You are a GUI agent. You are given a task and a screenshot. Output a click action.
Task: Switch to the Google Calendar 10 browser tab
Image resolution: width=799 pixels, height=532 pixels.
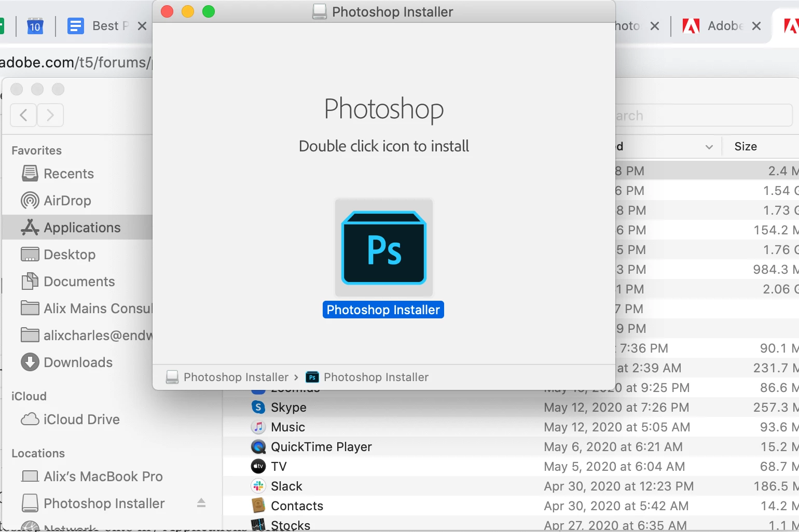(35, 26)
